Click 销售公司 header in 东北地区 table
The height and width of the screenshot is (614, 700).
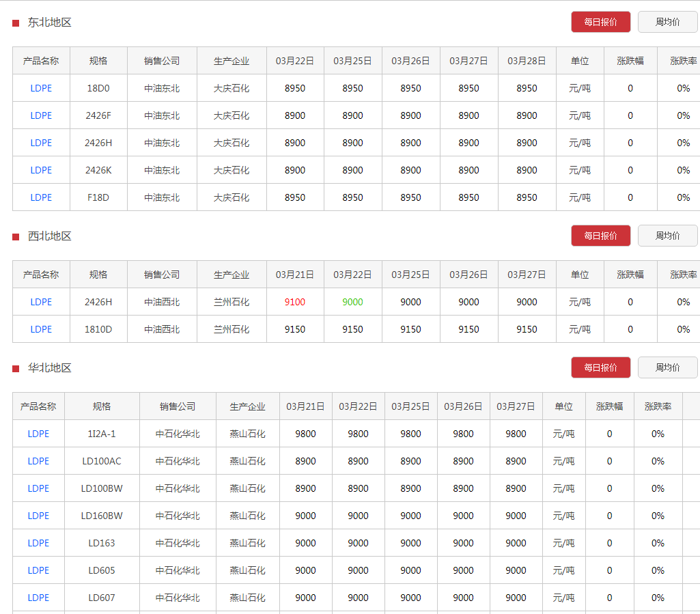[162, 61]
